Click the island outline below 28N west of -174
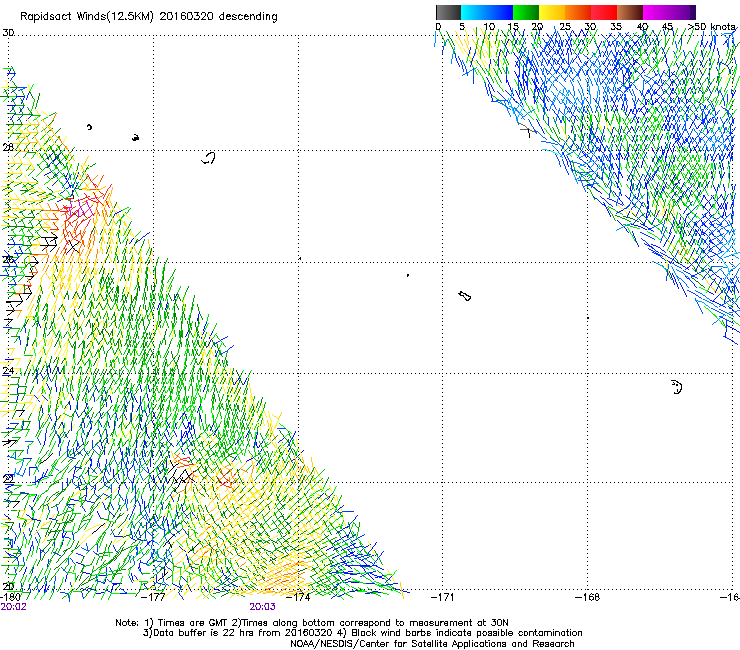The image size is (740, 650). (208, 158)
